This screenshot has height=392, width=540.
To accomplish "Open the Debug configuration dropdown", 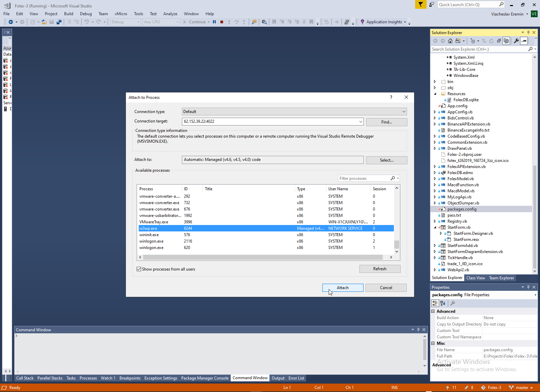I will 125,22.
